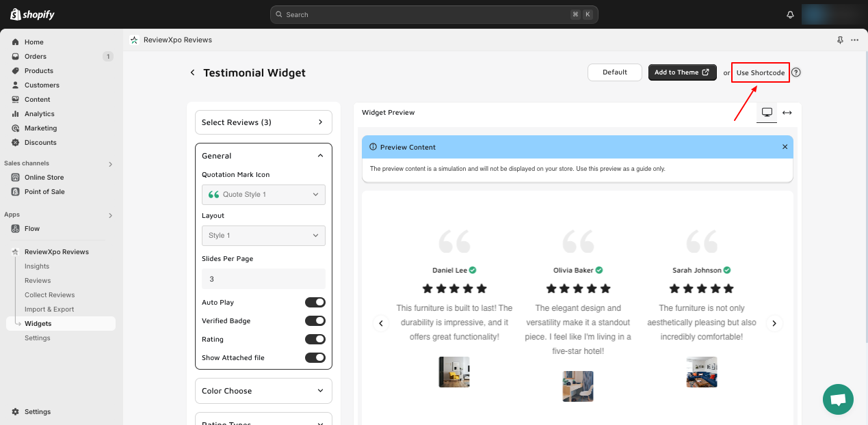This screenshot has width=868, height=425.
Task: Expand the Sales channels group
Action: 110,164
